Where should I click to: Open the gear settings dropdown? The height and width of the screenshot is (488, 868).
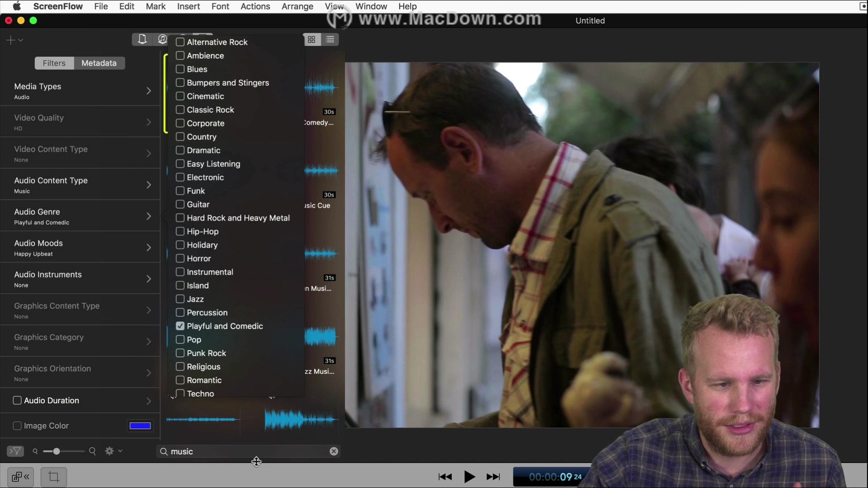click(x=113, y=451)
